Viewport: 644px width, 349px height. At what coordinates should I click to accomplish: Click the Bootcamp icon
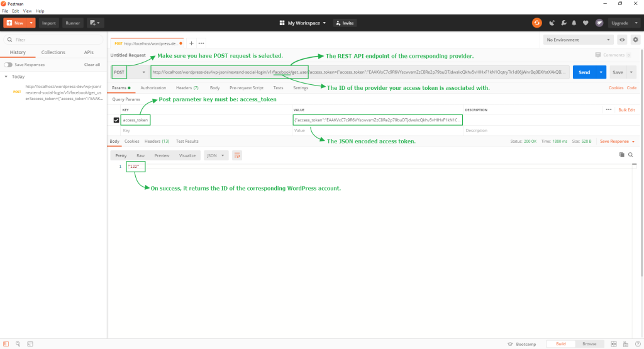(510, 344)
